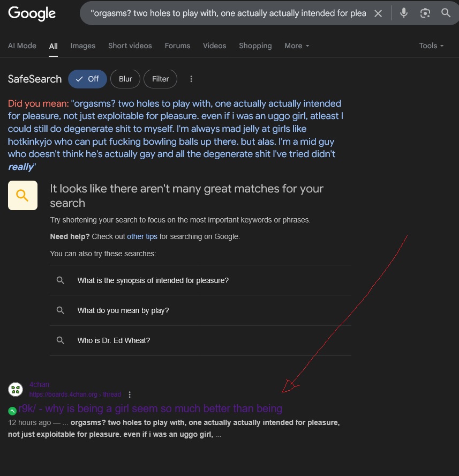Open three-dot menu beside 4chan result URL

point(130,395)
